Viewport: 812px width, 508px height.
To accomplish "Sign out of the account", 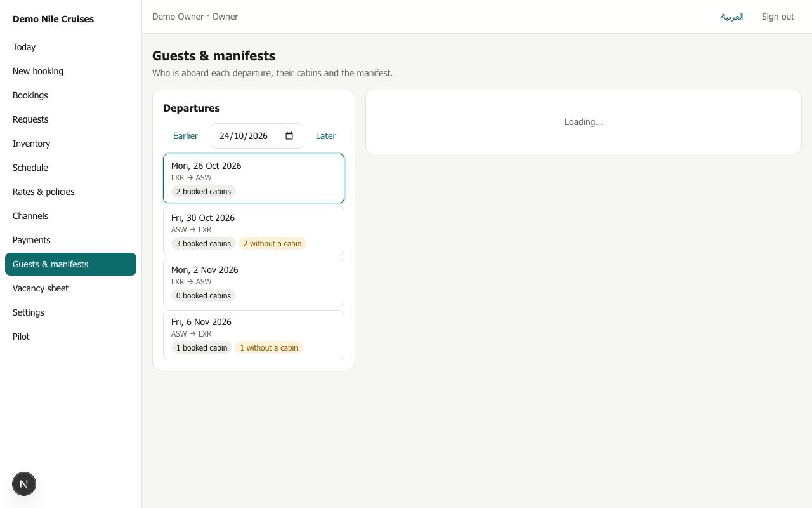I will [x=778, y=17].
